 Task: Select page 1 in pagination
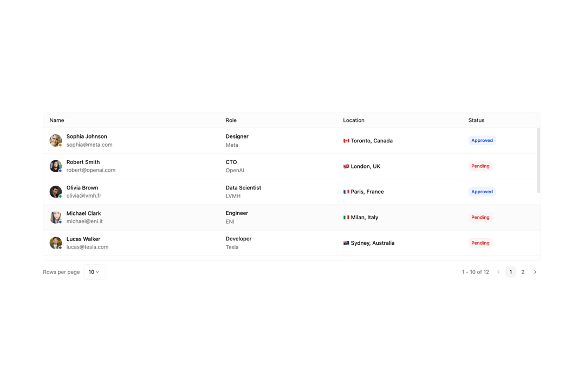coord(511,272)
